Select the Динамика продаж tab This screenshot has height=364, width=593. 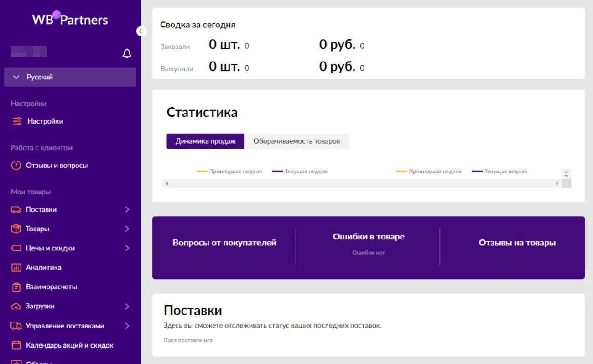tap(205, 141)
